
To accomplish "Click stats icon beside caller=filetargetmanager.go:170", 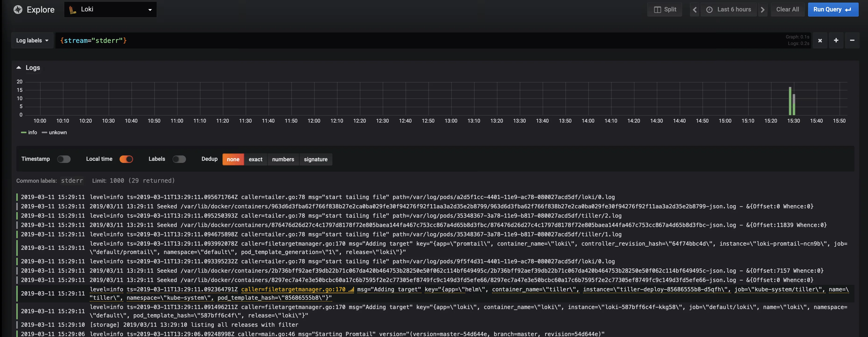I will coord(351,289).
